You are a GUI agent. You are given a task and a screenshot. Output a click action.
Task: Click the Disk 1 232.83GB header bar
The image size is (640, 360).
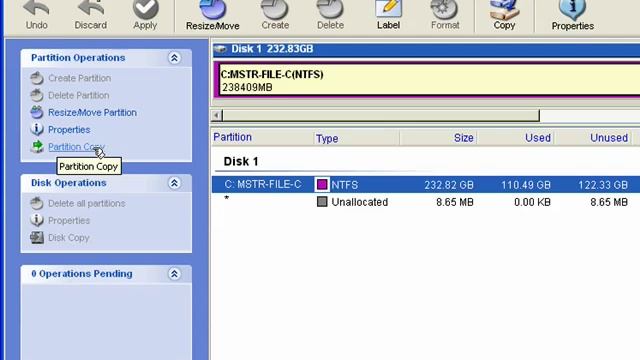[x=426, y=49]
